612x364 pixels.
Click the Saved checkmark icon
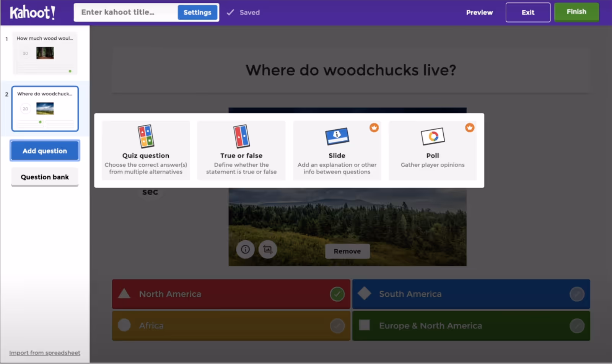[230, 12]
